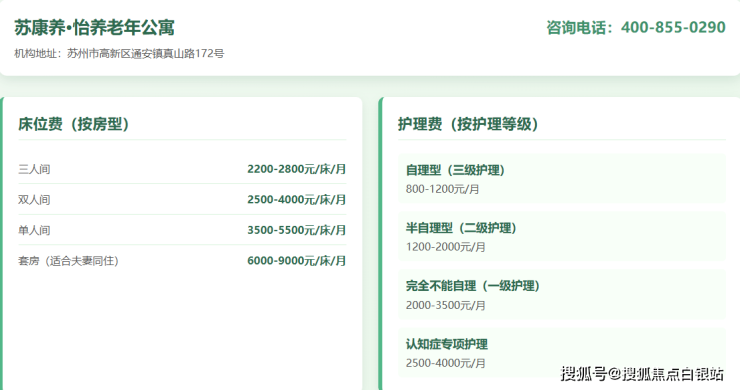The width and height of the screenshot is (740, 390).
Task: Select the 认知症专项护理 card title
Action: point(447,344)
